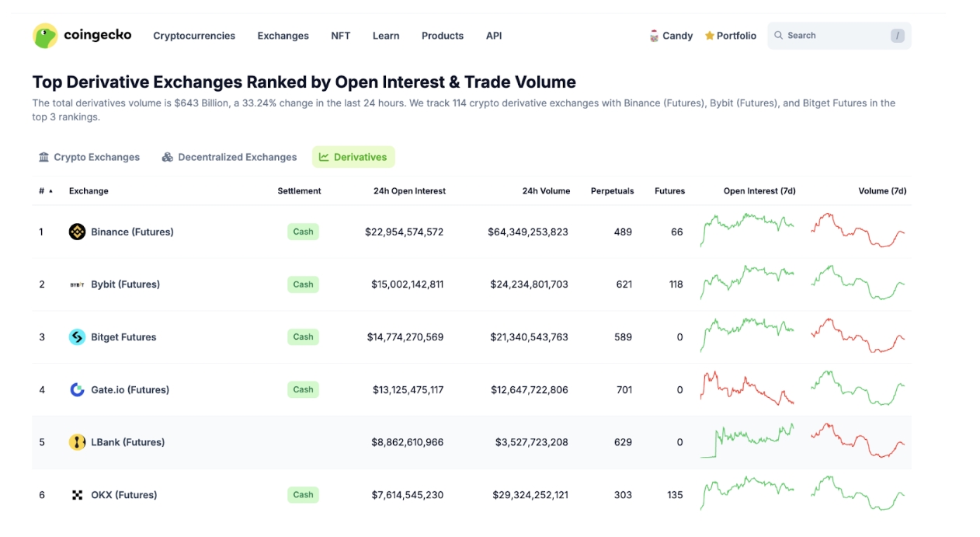Click the Bybit exchange logo icon
This screenshot has height=537, width=980.
(x=77, y=284)
